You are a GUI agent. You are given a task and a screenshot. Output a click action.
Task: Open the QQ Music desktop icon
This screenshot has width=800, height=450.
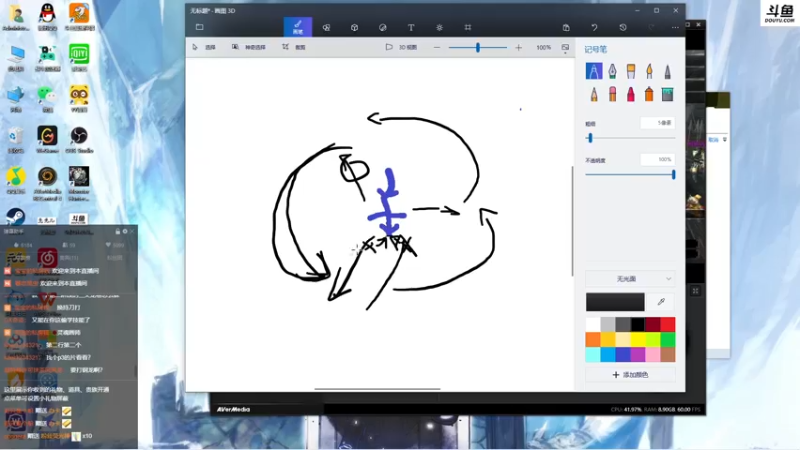coord(16,181)
